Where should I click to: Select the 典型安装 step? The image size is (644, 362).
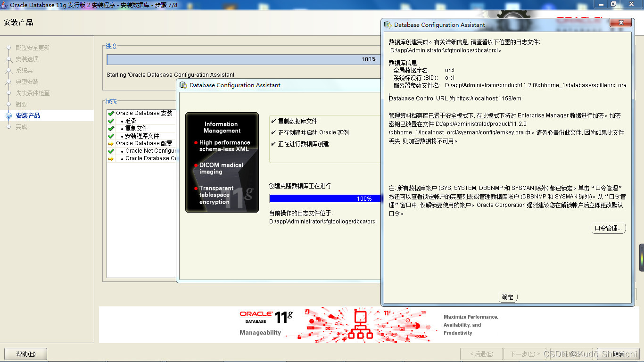pyautogui.click(x=27, y=82)
